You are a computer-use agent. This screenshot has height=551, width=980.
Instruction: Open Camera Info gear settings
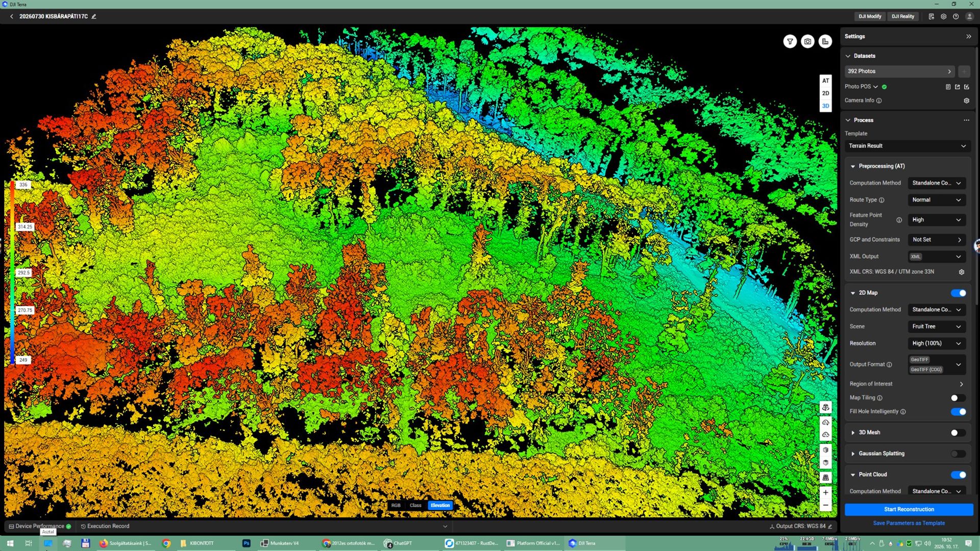(966, 101)
